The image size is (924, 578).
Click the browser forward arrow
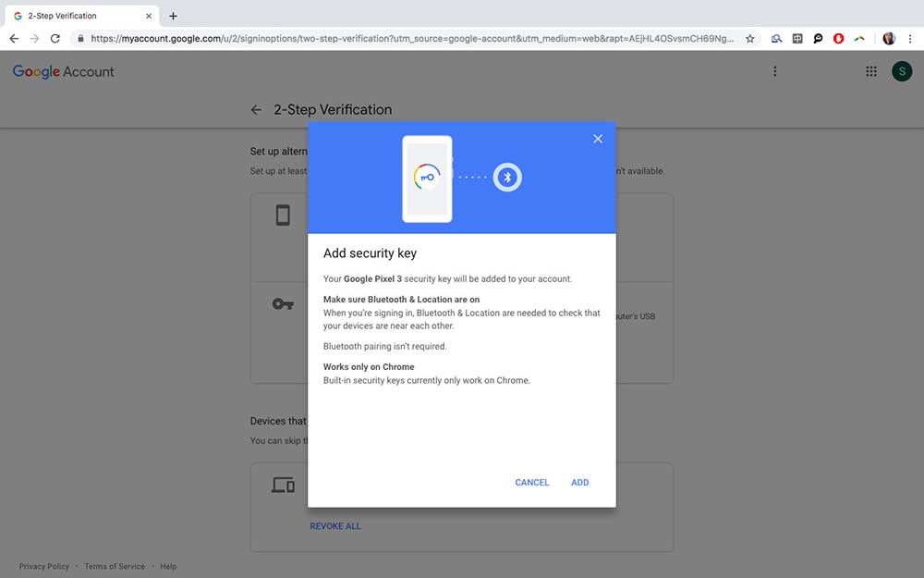point(35,38)
